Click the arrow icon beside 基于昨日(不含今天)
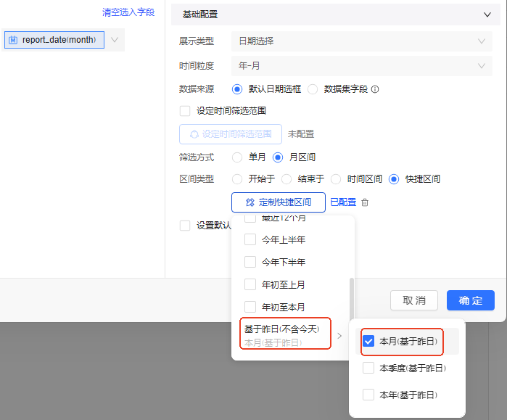This screenshot has height=420, width=507. coord(339,335)
